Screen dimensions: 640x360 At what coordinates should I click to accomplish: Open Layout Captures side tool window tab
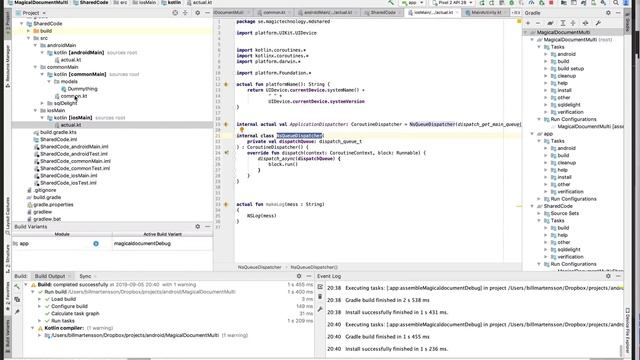[x=8, y=216]
